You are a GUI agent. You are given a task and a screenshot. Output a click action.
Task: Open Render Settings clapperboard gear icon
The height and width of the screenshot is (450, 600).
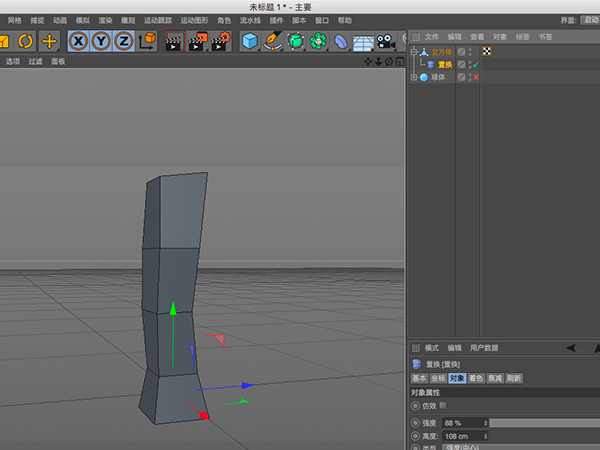[221, 41]
